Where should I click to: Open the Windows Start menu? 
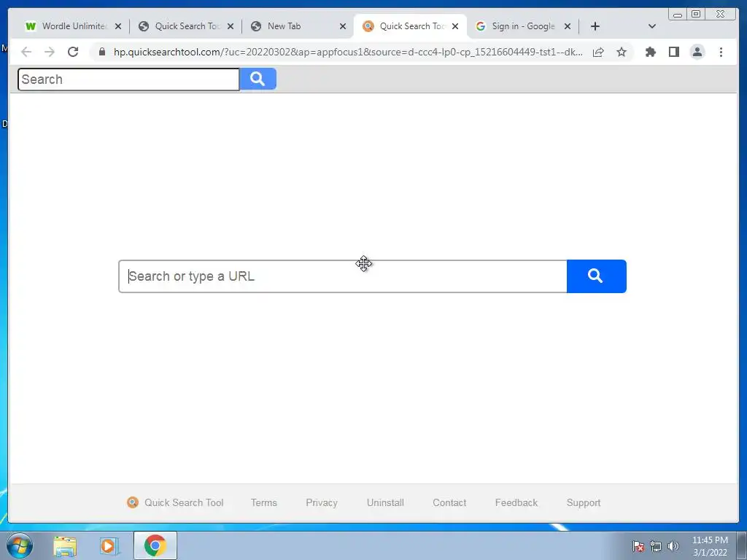(20, 545)
